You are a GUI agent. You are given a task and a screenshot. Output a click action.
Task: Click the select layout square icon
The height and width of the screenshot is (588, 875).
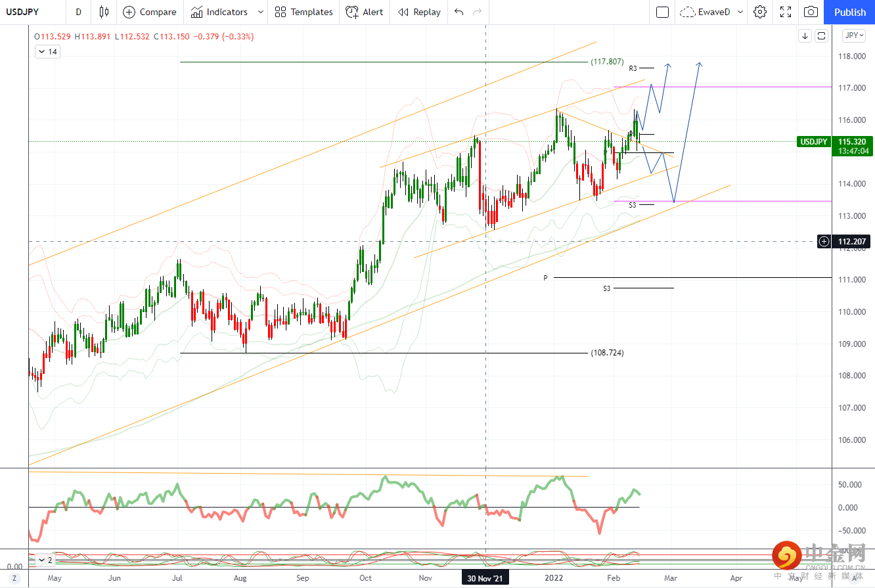pyautogui.click(x=662, y=12)
